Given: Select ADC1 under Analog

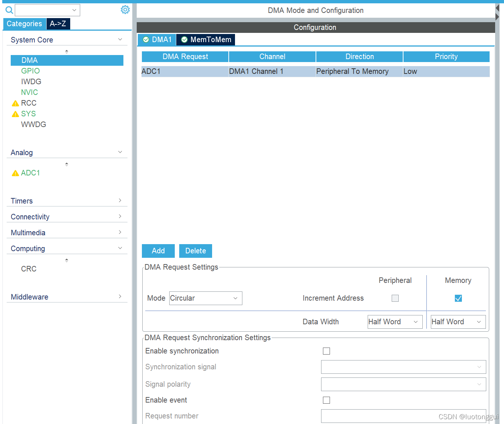Looking at the screenshot, I should click(30, 173).
